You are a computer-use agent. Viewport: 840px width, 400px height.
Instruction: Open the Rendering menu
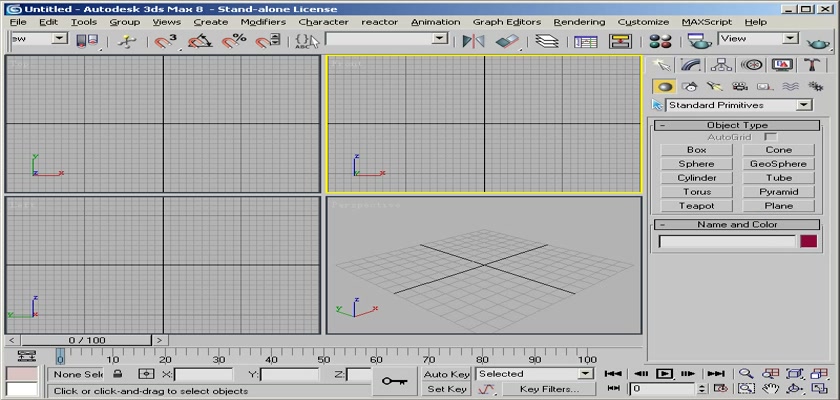tap(579, 22)
